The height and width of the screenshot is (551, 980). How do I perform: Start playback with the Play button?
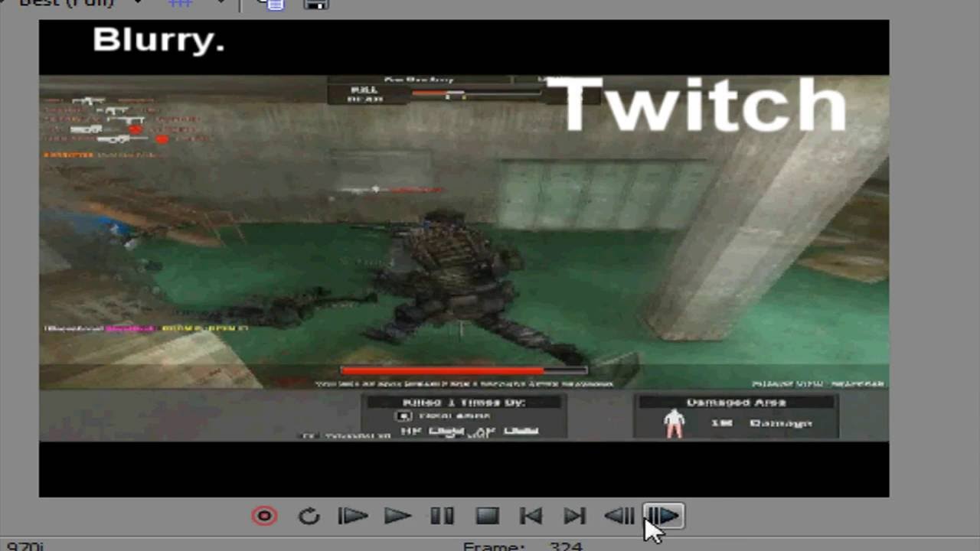coord(397,517)
